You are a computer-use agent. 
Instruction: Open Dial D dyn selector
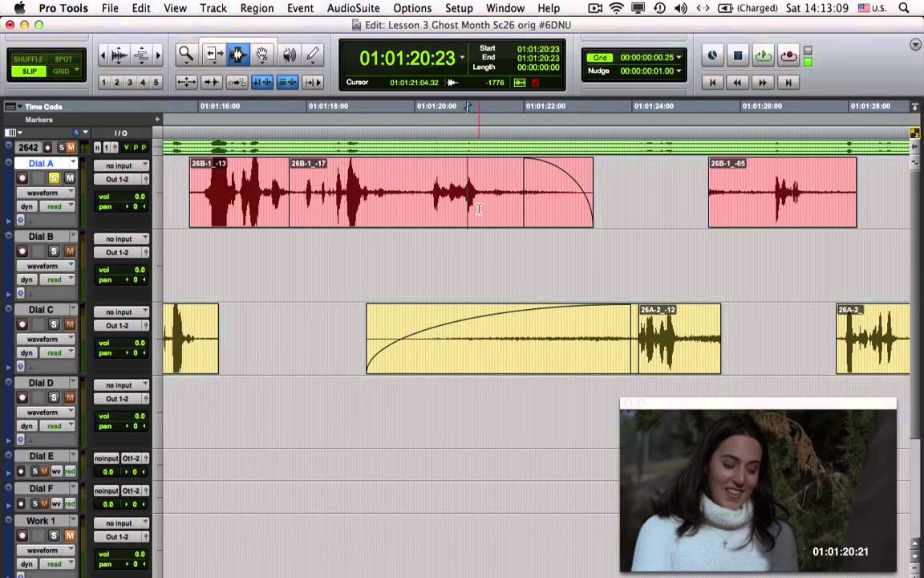click(26, 425)
